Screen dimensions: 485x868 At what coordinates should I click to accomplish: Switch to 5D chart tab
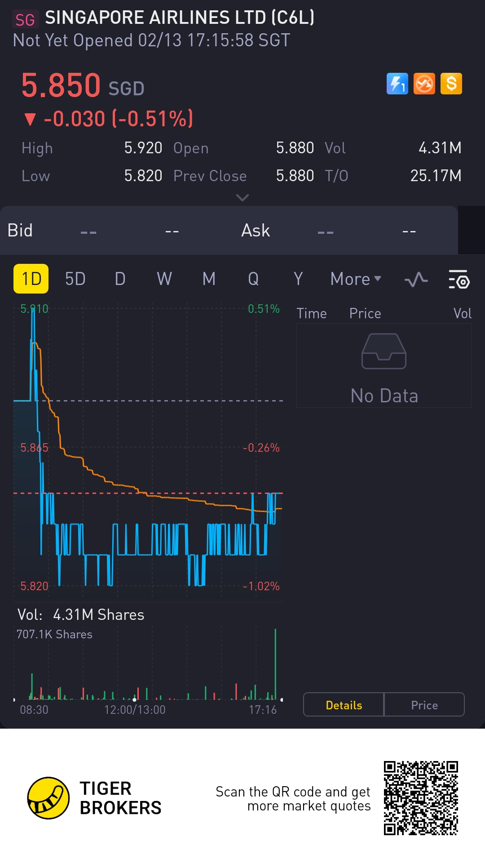pos(75,279)
